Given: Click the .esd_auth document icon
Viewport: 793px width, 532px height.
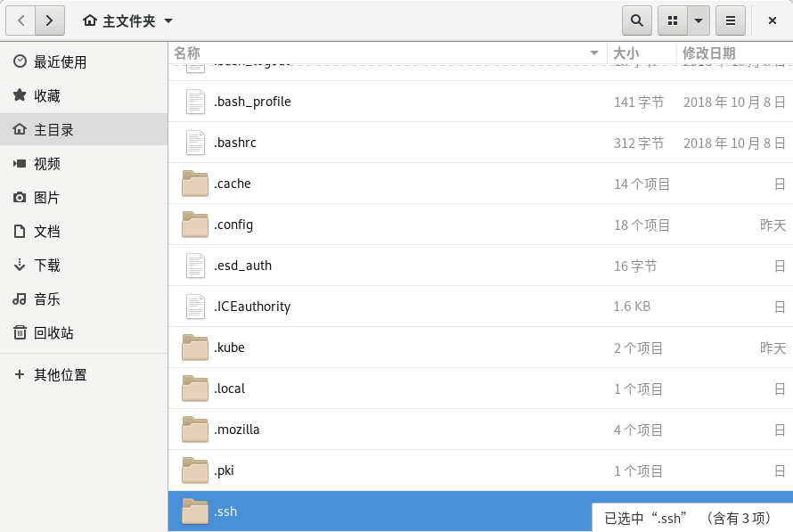Looking at the screenshot, I should click(195, 266).
